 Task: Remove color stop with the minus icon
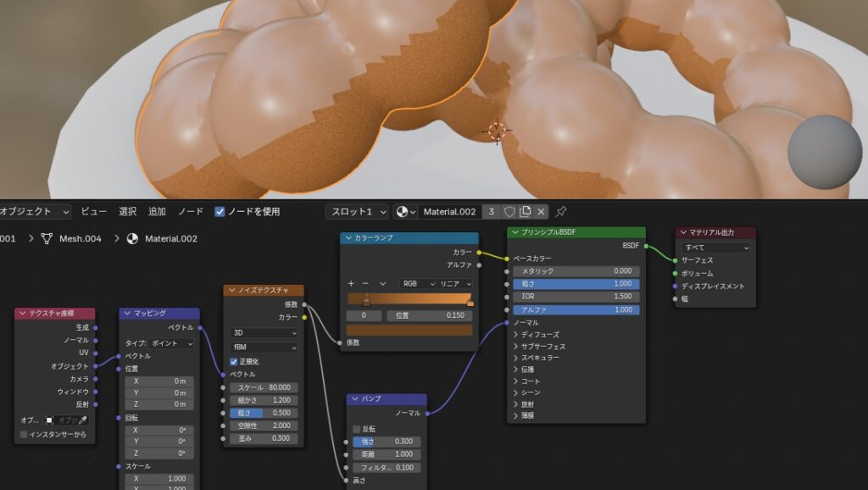365,283
